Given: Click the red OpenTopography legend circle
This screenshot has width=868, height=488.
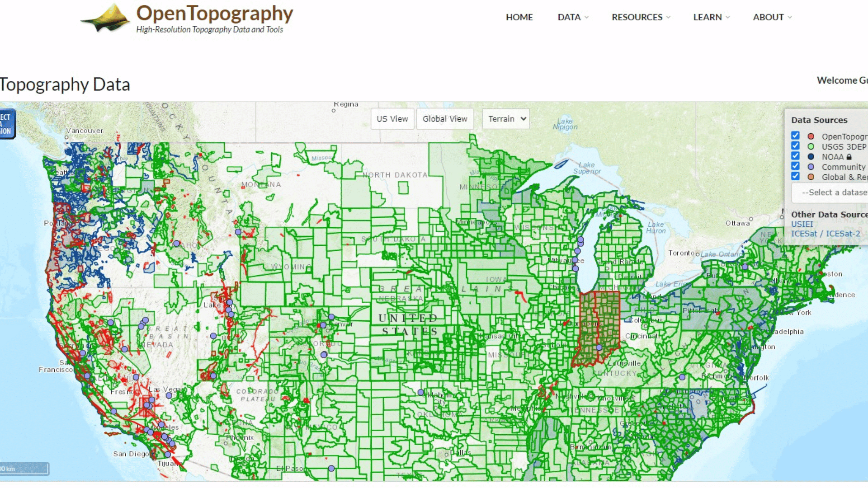Looking at the screenshot, I should coord(811,136).
